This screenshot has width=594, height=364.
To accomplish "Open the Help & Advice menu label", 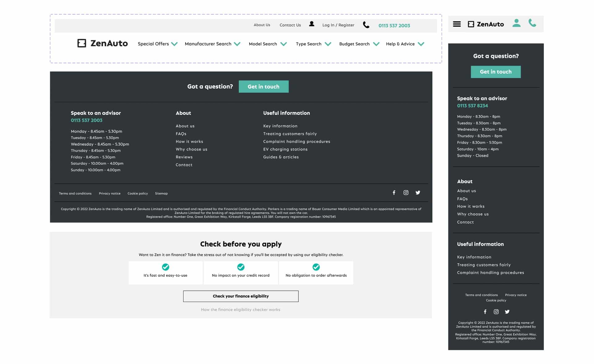I will [400, 44].
